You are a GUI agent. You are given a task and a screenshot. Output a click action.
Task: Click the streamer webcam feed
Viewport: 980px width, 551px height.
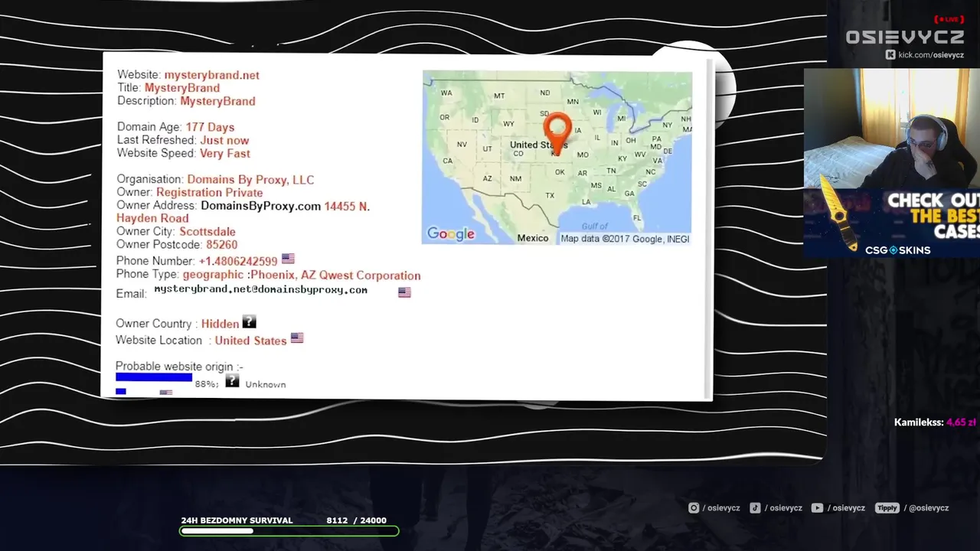pyautogui.click(x=892, y=129)
